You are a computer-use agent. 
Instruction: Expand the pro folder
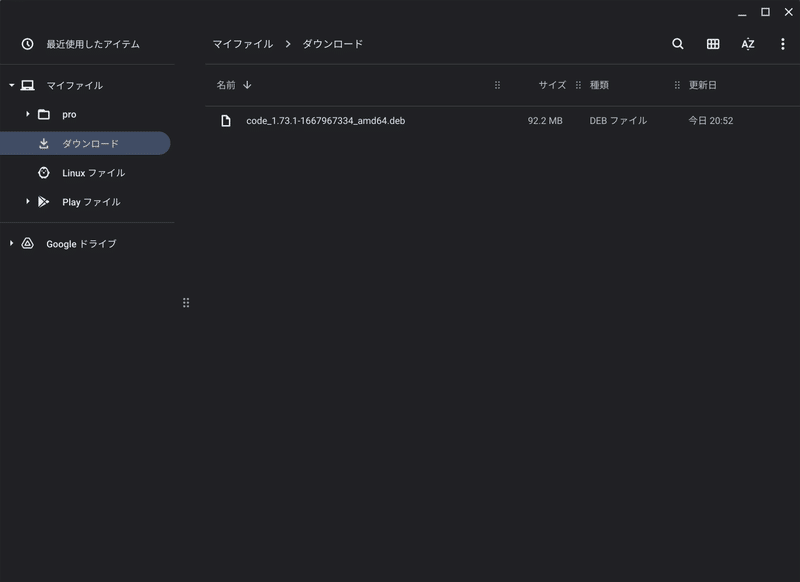pyautogui.click(x=28, y=114)
